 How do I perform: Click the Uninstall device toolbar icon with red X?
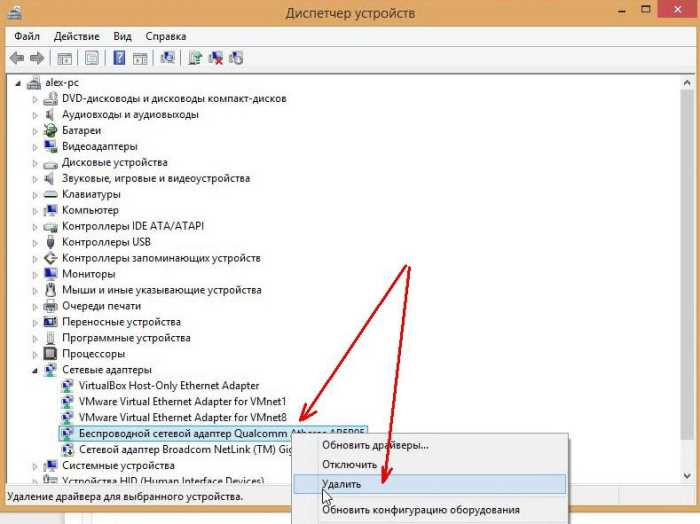click(215, 58)
